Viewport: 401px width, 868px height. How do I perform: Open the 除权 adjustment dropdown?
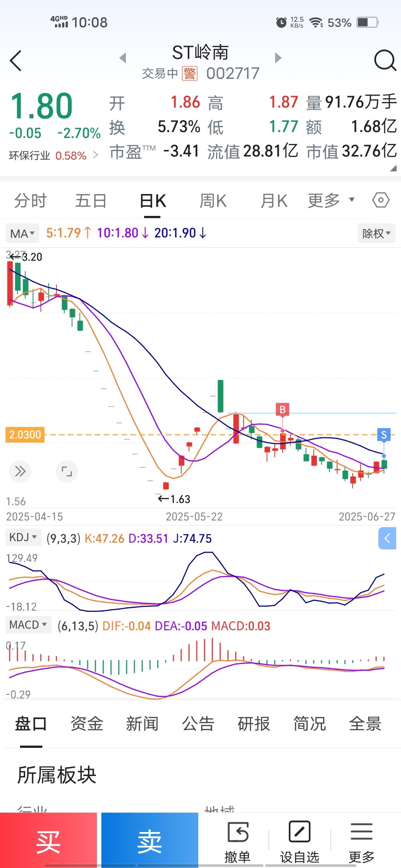pyautogui.click(x=376, y=233)
